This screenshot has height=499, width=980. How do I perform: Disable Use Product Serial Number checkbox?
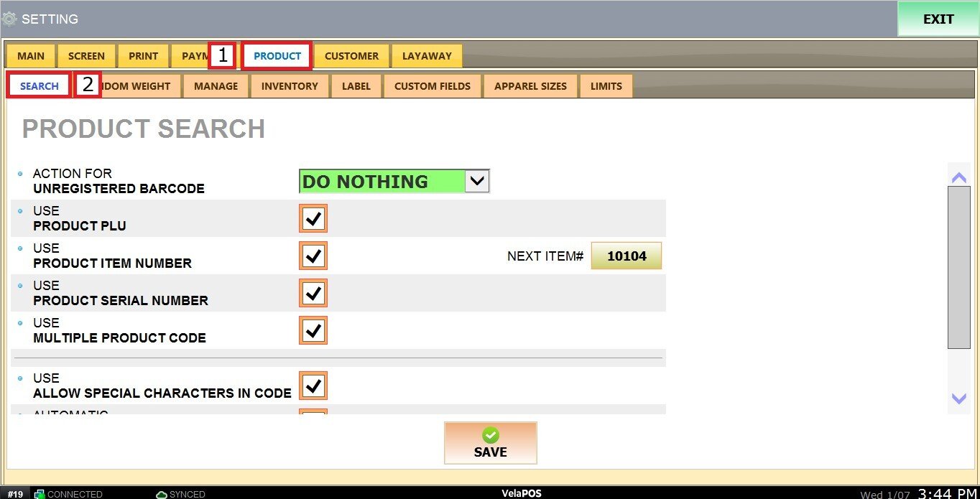coord(313,293)
